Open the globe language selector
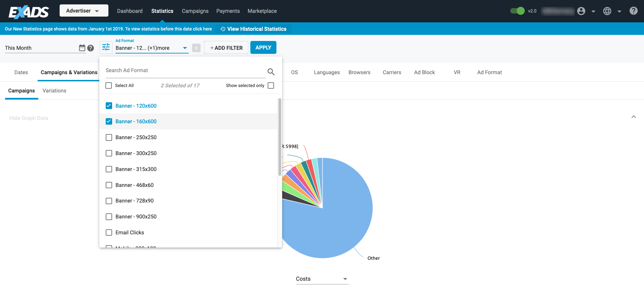The width and height of the screenshot is (644, 298). click(x=607, y=11)
